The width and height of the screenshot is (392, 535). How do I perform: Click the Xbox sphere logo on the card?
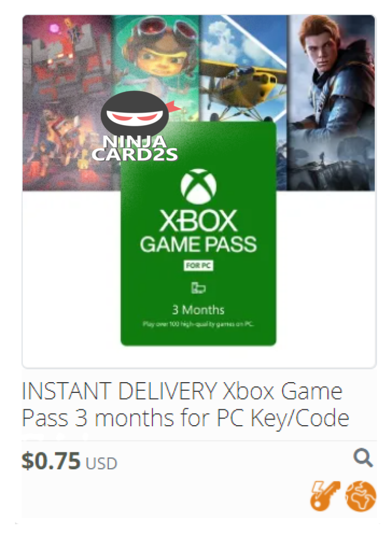pyautogui.click(x=198, y=187)
